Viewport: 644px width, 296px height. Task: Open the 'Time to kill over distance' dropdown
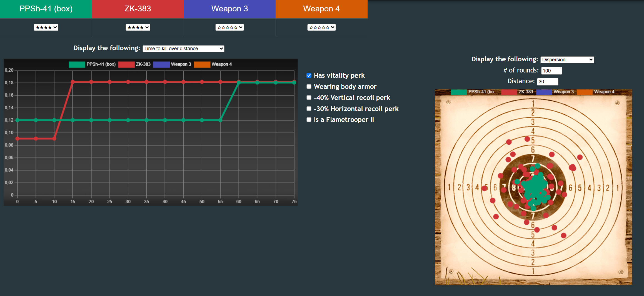[183, 49]
